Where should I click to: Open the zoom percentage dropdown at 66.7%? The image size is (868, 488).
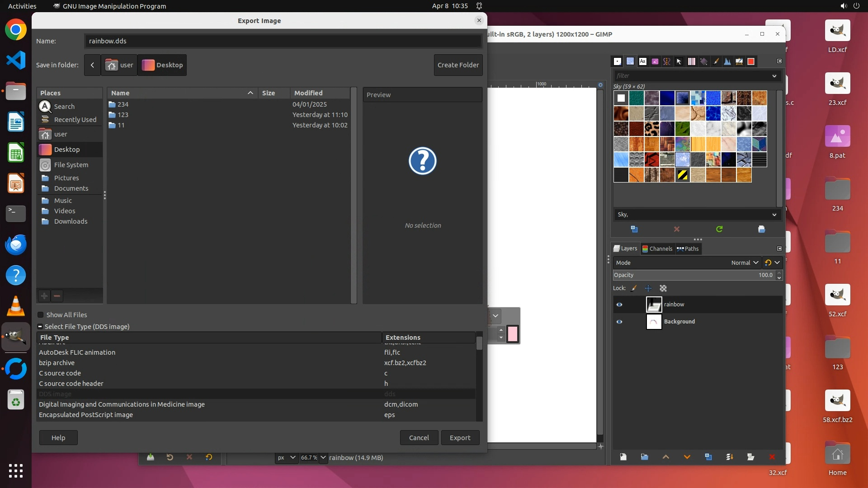(323, 457)
